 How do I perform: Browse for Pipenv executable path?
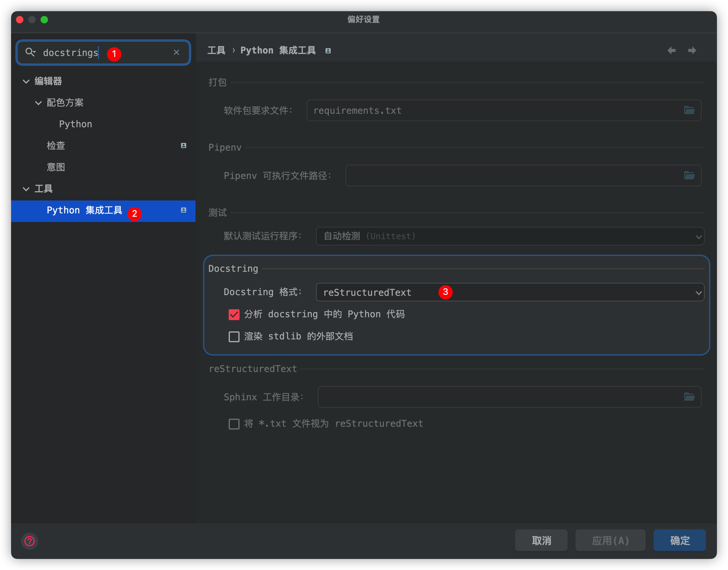point(690,176)
